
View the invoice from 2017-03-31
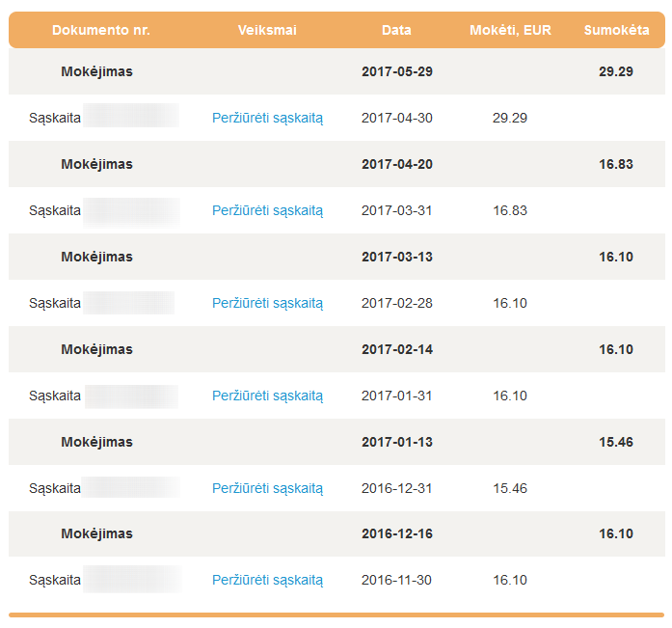(x=267, y=210)
